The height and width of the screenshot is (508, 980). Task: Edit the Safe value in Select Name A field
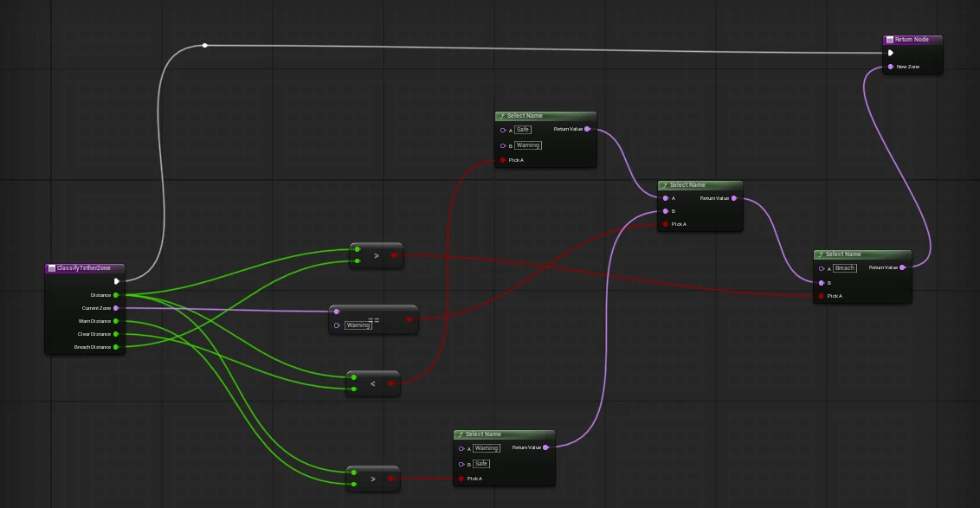tap(523, 129)
